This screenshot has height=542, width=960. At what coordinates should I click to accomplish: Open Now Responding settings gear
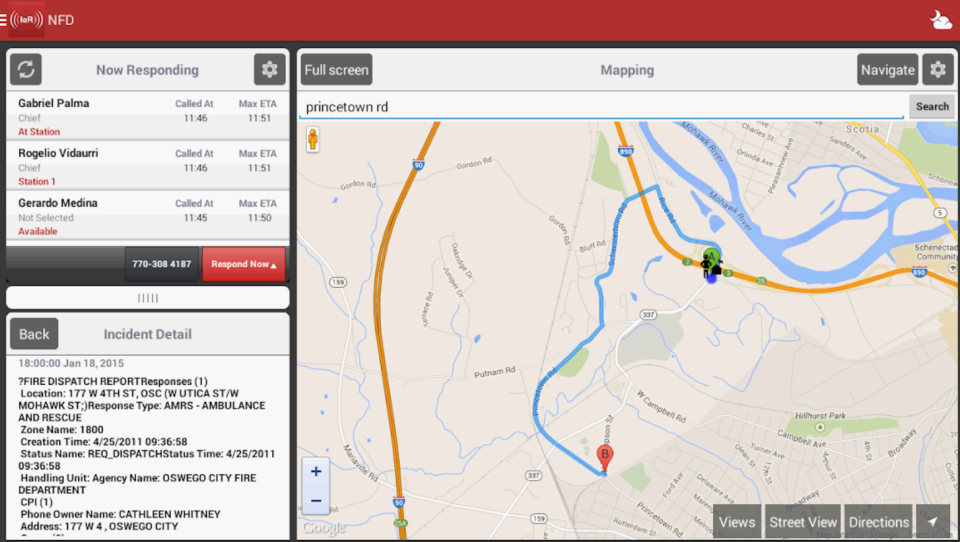tap(269, 69)
